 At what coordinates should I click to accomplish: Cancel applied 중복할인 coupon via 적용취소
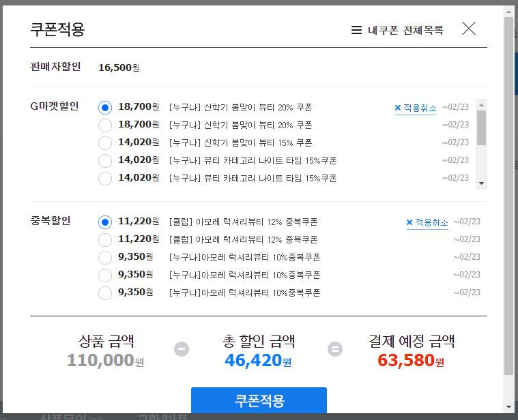click(427, 222)
